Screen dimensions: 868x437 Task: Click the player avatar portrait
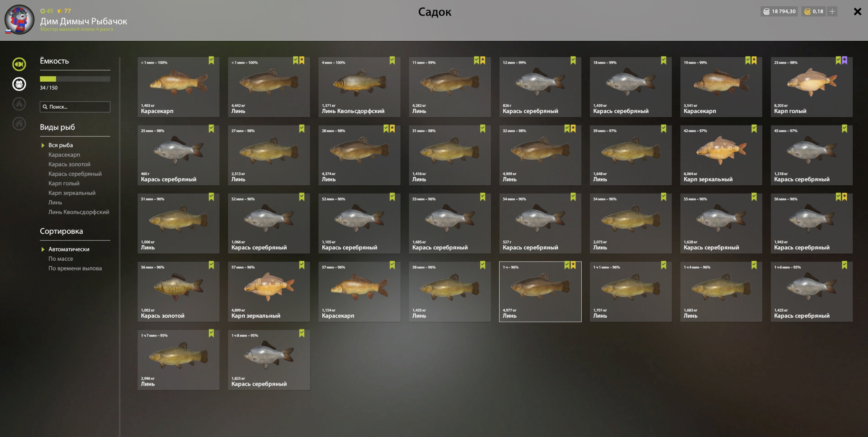pos(19,20)
